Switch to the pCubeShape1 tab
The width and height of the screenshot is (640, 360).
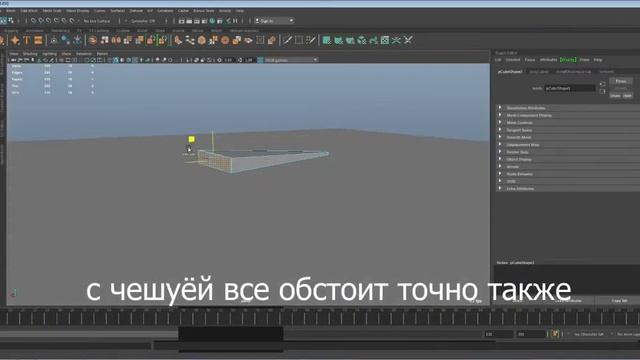[x=510, y=72]
